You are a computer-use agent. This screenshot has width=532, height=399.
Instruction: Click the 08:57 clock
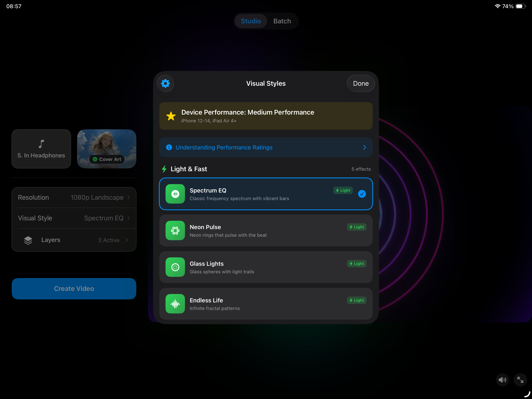14,6
